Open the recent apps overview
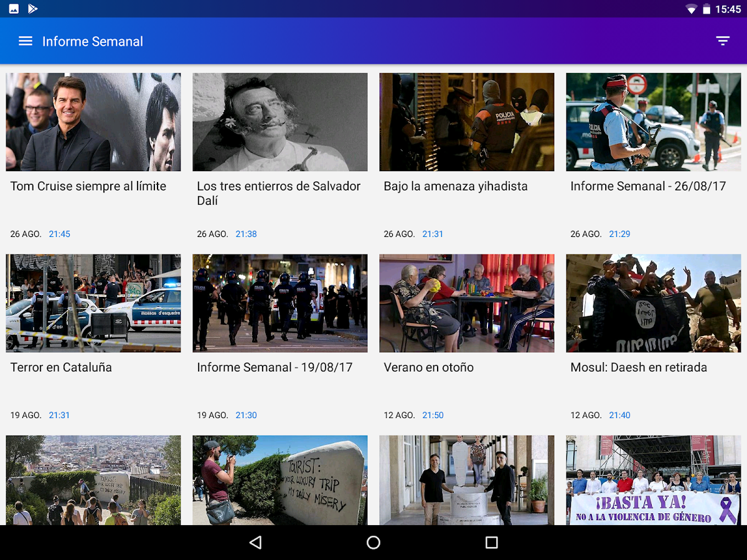Image resolution: width=747 pixels, height=560 pixels. click(x=492, y=543)
